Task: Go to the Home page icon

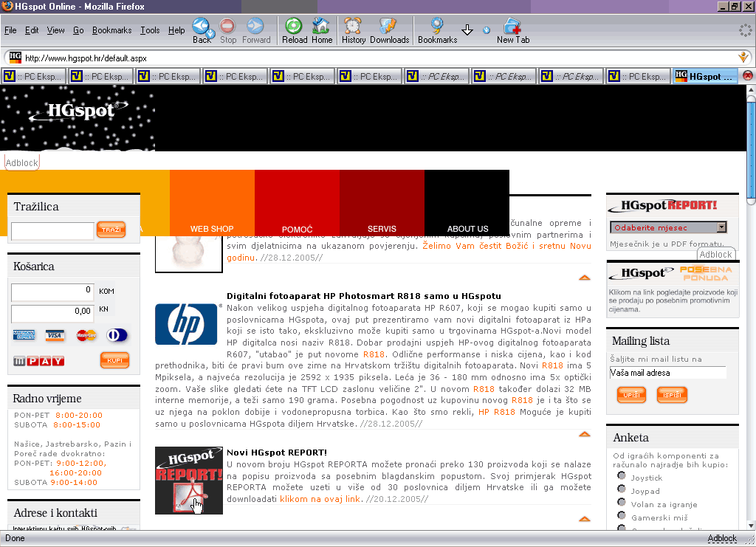Action: (x=321, y=30)
